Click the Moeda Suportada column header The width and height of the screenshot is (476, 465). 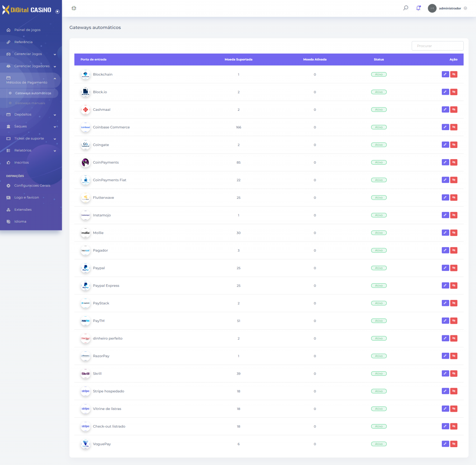click(238, 59)
